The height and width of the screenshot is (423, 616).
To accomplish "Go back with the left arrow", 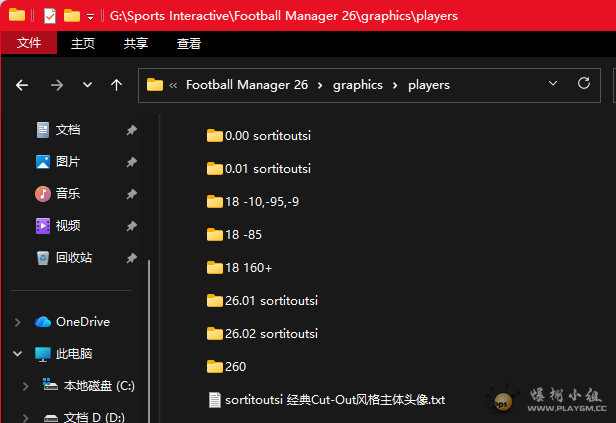I will tap(22, 85).
